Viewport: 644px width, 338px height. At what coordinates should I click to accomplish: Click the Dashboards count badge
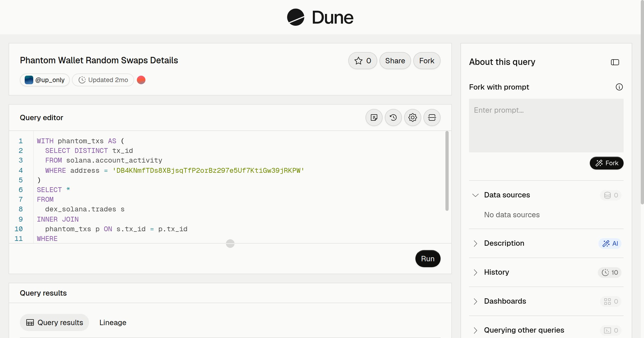tap(611, 302)
